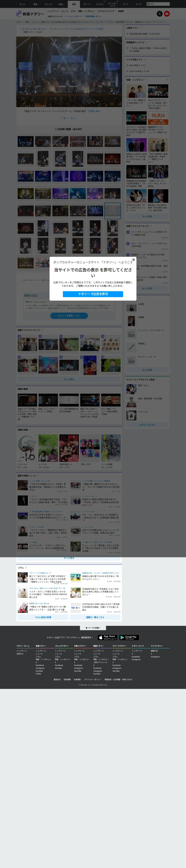Expand ナタリーストアのオススメ商品 heading
This screenshot has height=868, width=186.
[x=142, y=379]
